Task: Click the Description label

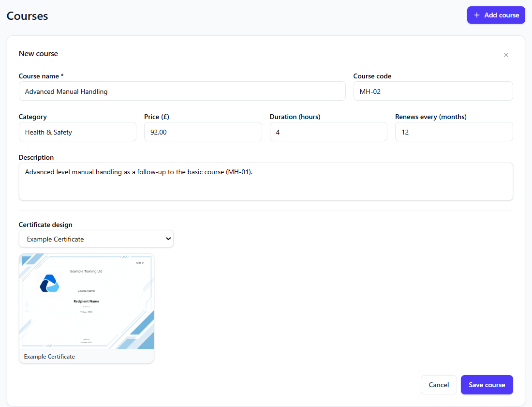Action: coord(36,157)
